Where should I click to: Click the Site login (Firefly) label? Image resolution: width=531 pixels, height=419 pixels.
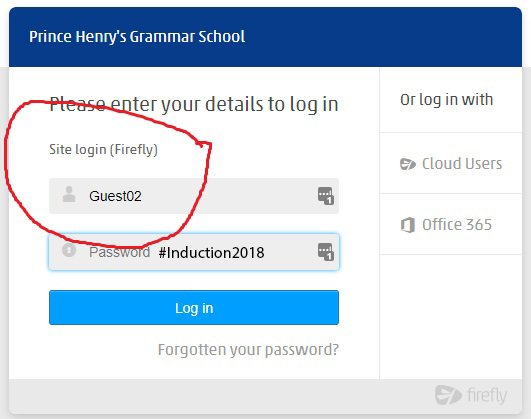coord(103,149)
